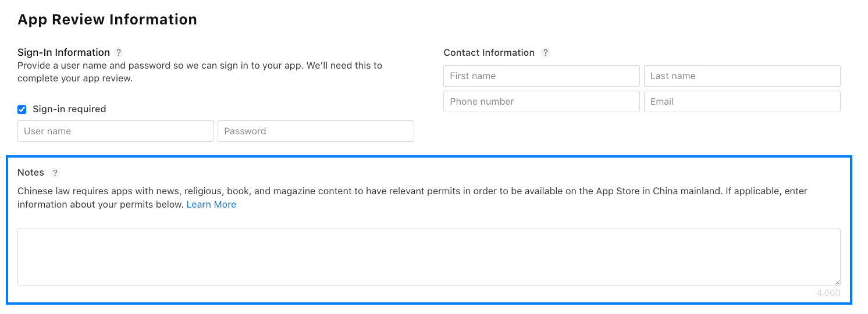Viewport: 868px width, 314px height.
Task: Focus the Phone number field
Action: 542,101
